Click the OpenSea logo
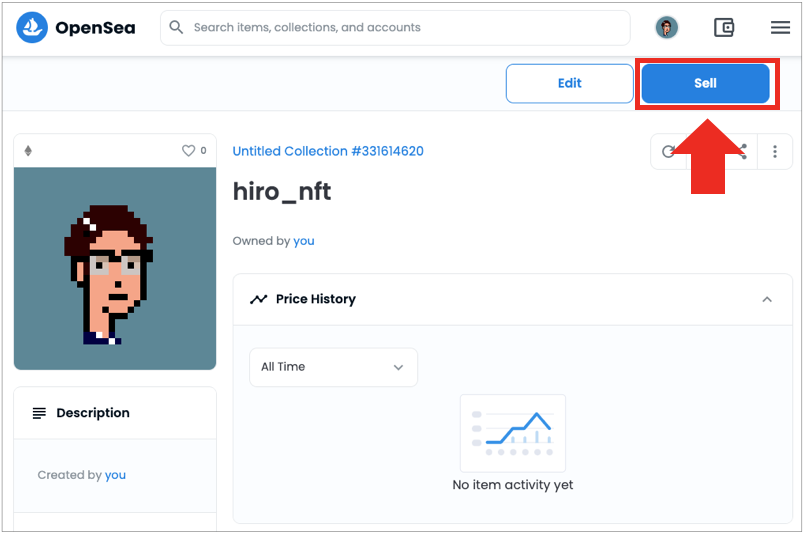Viewport: 803px width, 535px height. tap(32, 27)
